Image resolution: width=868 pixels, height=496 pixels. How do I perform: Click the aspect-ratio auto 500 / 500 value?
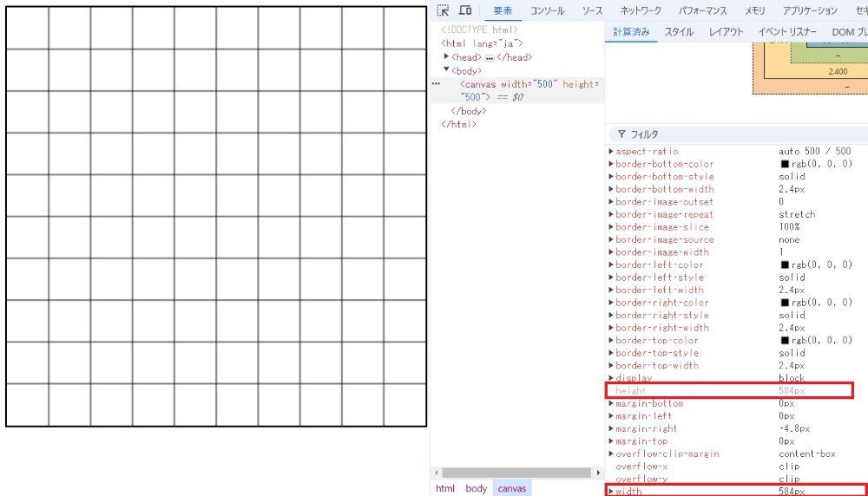[814, 151]
